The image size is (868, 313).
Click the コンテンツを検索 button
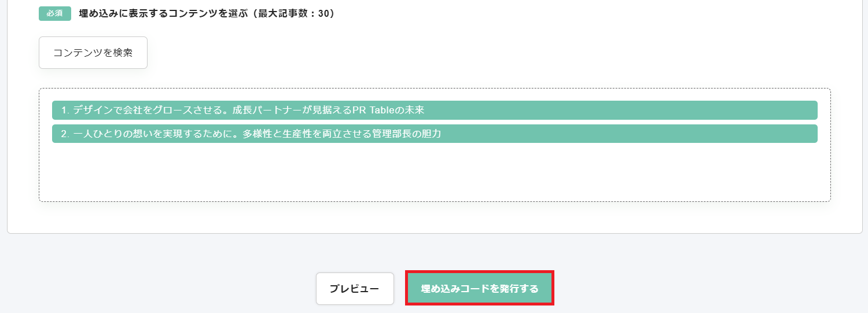(x=93, y=53)
